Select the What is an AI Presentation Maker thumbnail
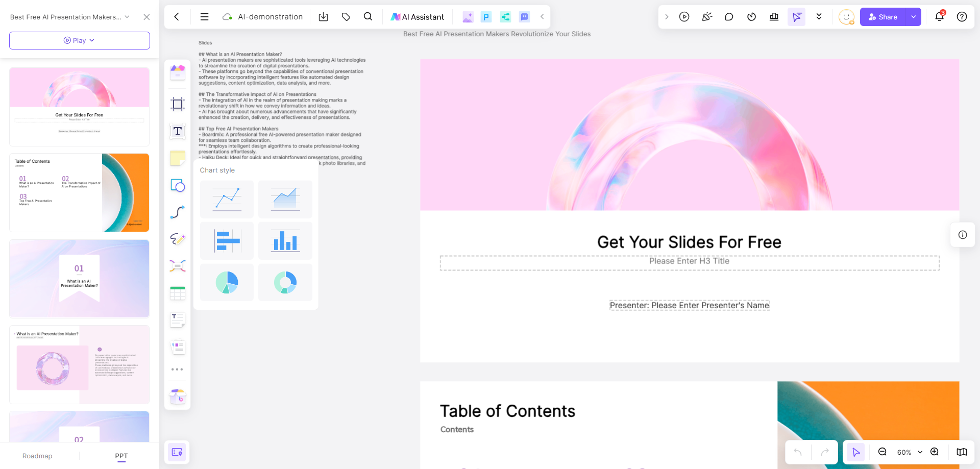 click(x=80, y=364)
